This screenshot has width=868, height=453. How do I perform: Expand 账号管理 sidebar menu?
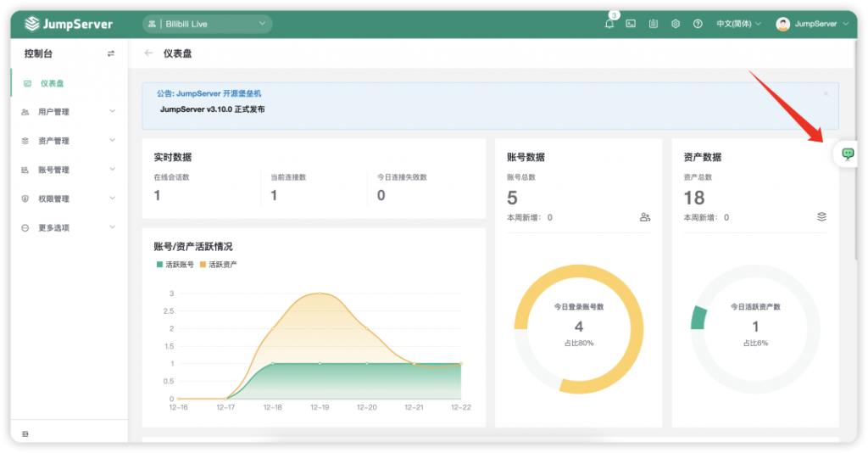70,170
